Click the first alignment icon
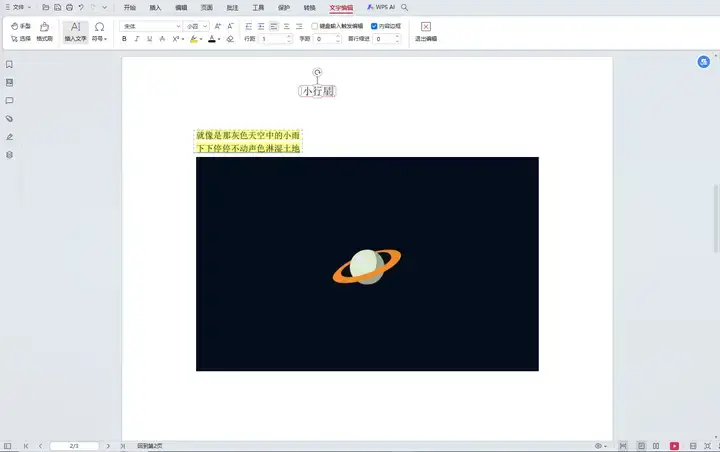Viewport: 720px width, 452px height. coord(248,26)
